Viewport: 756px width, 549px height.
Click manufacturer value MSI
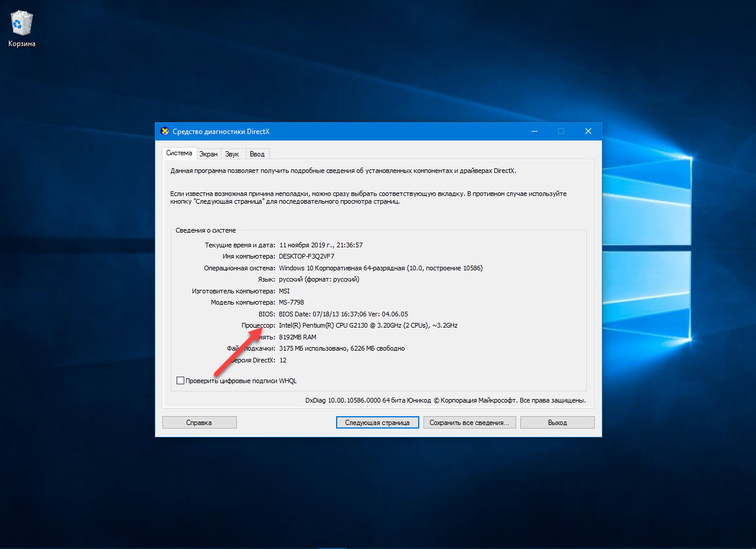[284, 291]
